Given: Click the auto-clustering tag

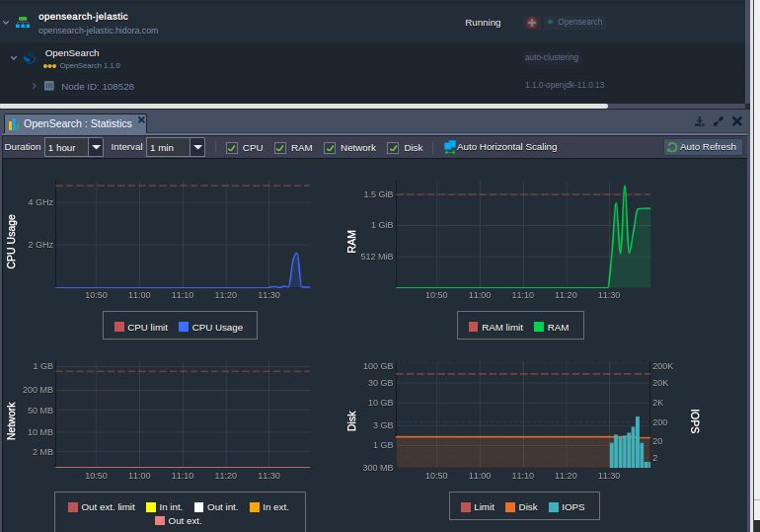Looking at the screenshot, I should (552, 57).
